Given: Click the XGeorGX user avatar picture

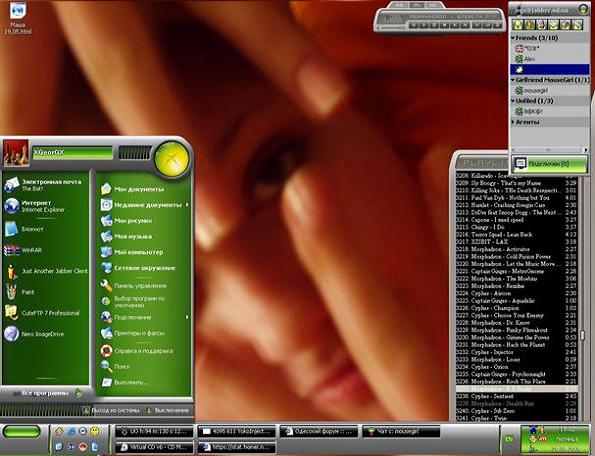Looking at the screenshot, I should coord(16,153).
